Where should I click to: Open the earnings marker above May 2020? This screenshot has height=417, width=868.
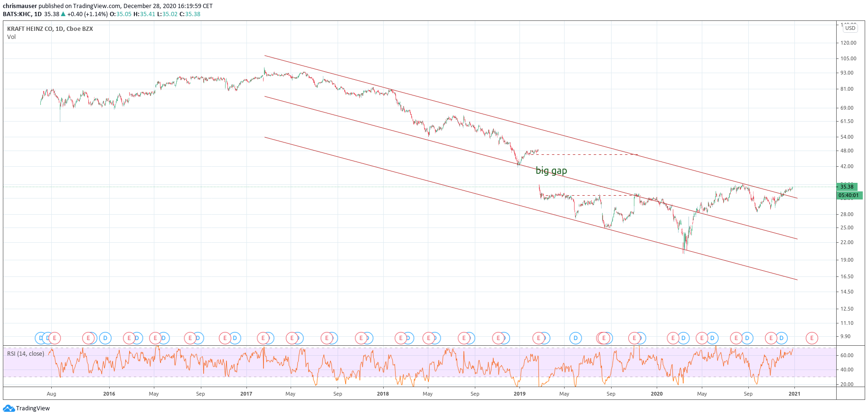(x=702, y=338)
